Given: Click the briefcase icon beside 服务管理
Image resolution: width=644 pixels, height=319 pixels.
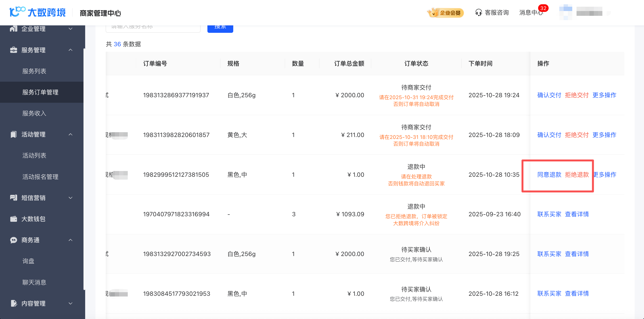Looking at the screenshot, I should 13,50.
